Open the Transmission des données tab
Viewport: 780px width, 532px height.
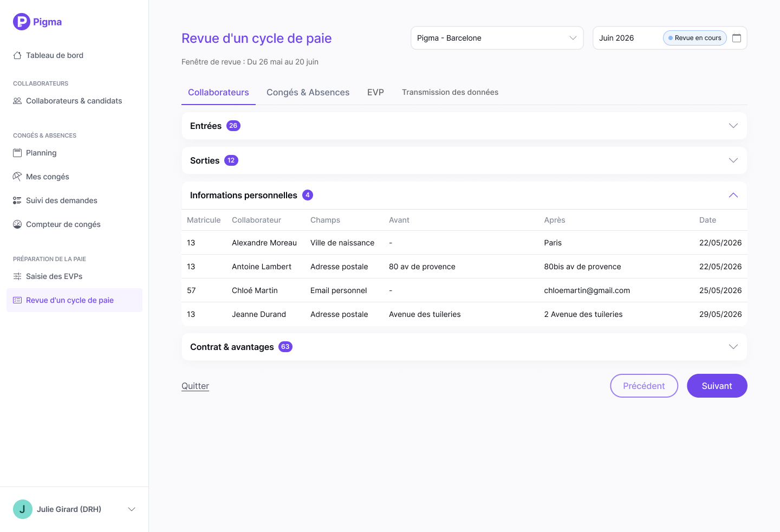click(x=450, y=92)
